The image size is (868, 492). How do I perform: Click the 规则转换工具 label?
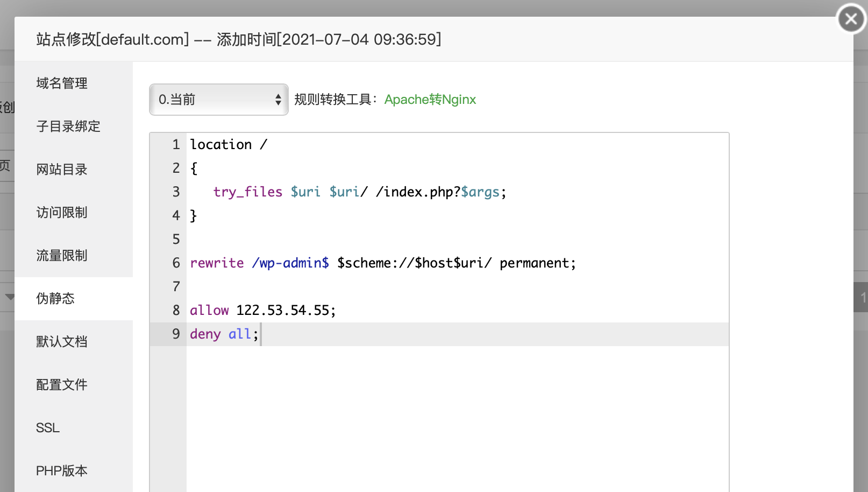point(337,100)
